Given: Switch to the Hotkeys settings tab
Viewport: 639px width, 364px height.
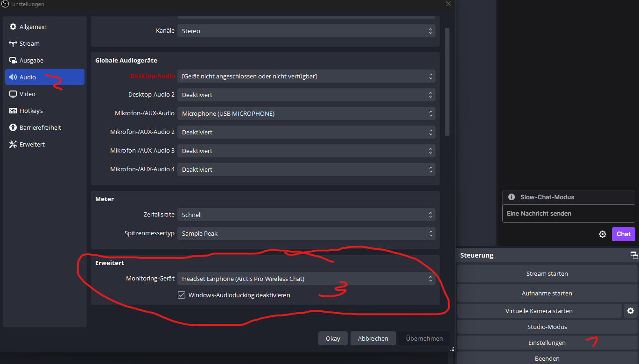Looking at the screenshot, I should point(31,111).
